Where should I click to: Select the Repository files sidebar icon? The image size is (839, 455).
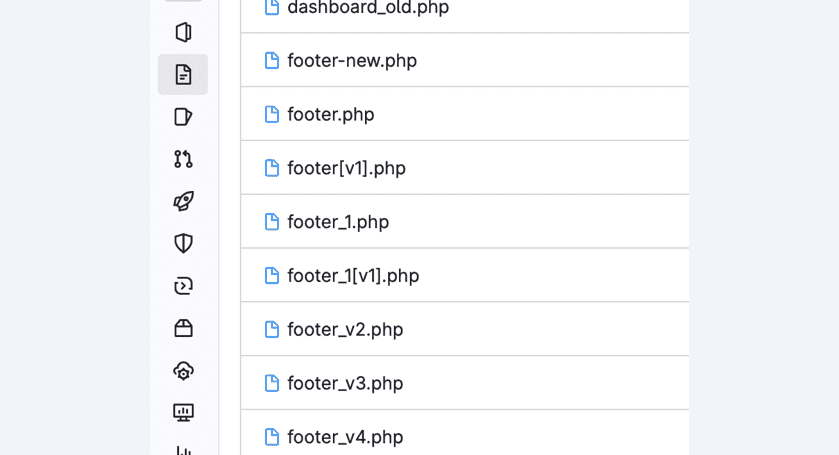(x=183, y=74)
